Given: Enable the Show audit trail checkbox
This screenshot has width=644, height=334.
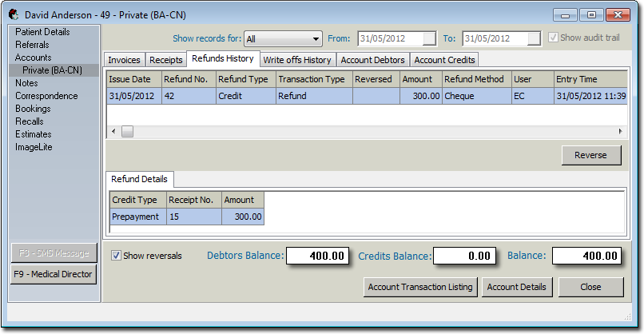Looking at the screenshot, I should pos(554,38).
